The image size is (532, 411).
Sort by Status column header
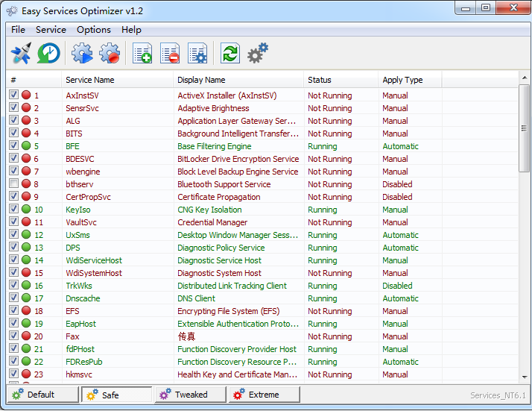[x=341, y=80]
